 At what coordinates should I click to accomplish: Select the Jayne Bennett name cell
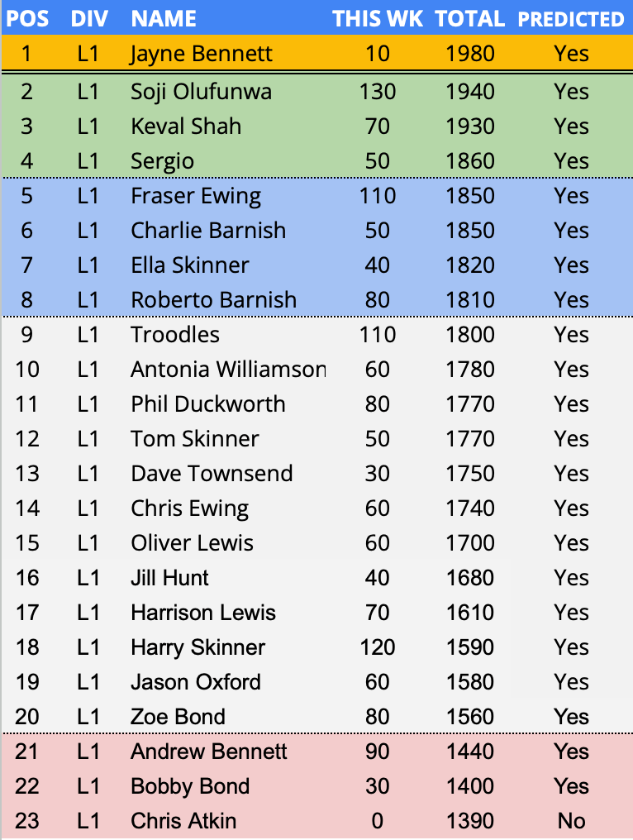pos(201,54)
